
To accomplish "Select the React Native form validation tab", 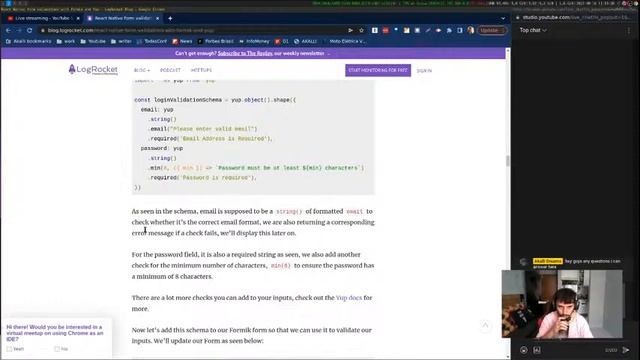I will click(x=122, y=18).
